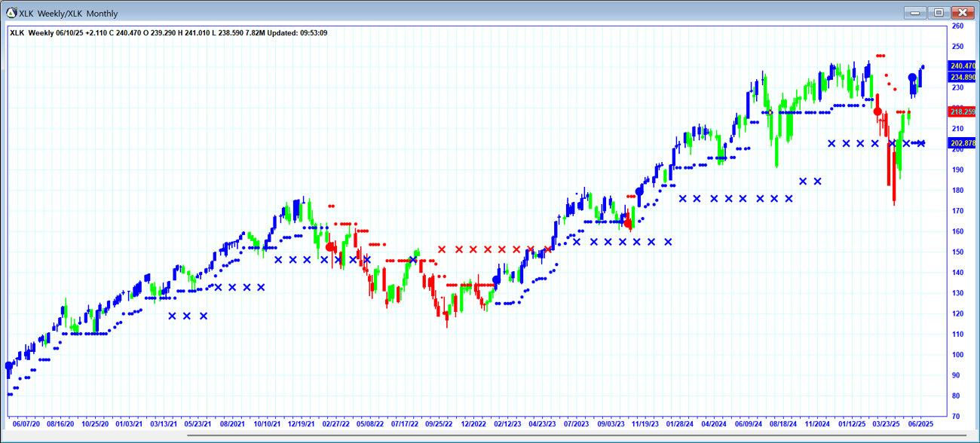Click the 02/27/22 date label
The width and height of the screenshot is (980, 443).
pos(337,423)
